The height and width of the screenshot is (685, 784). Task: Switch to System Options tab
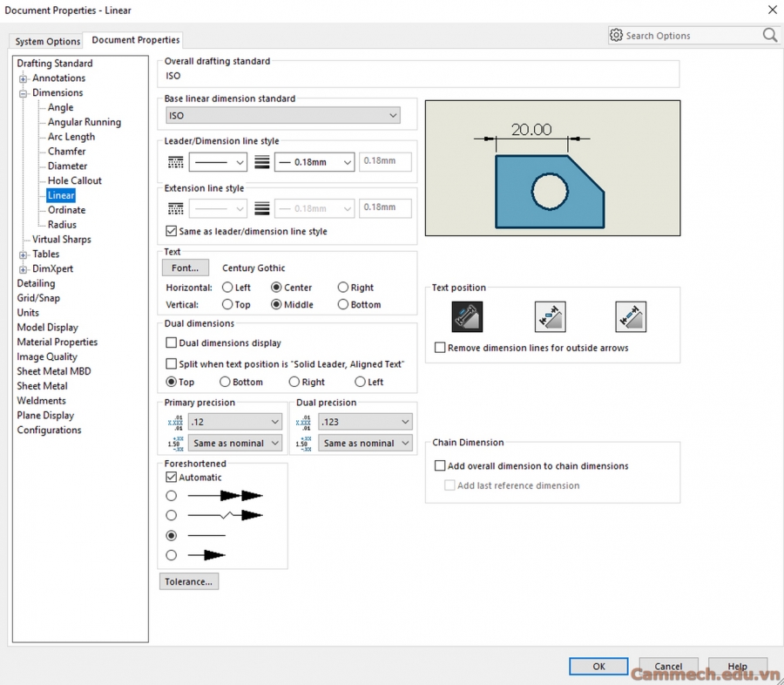[47, 41]
